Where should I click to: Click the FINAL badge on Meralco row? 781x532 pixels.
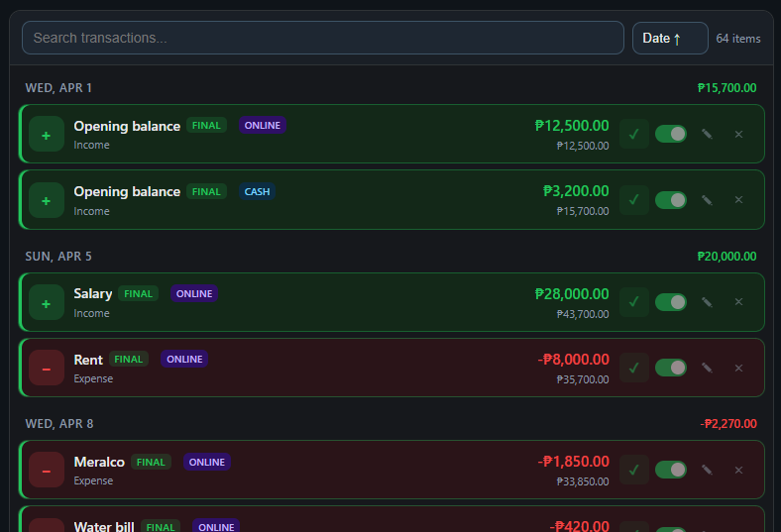coord(151,462)
